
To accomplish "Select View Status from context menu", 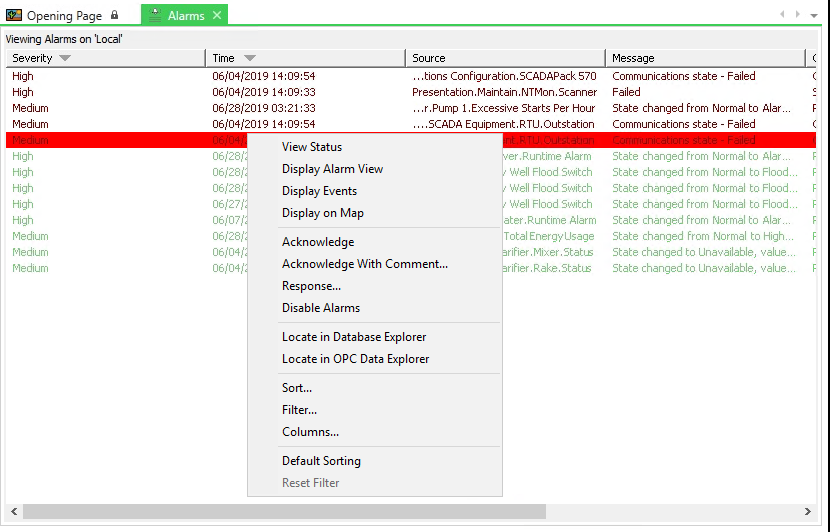I will click(x=312, y=147).
